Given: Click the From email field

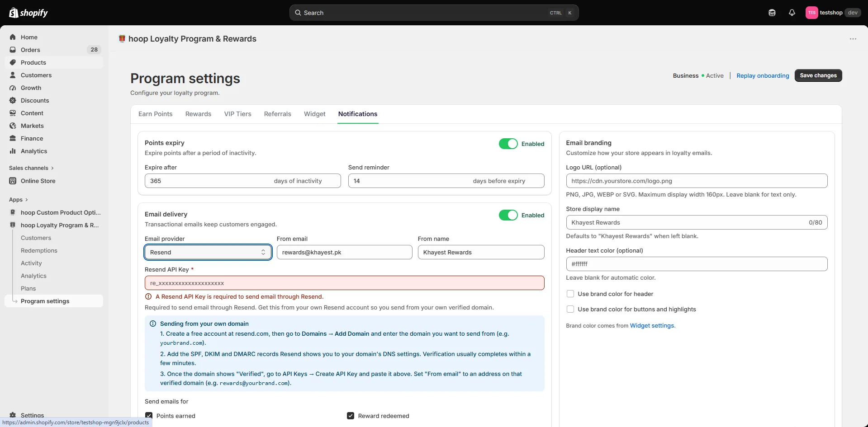Looking at the screenshot, I should [344, 252].
